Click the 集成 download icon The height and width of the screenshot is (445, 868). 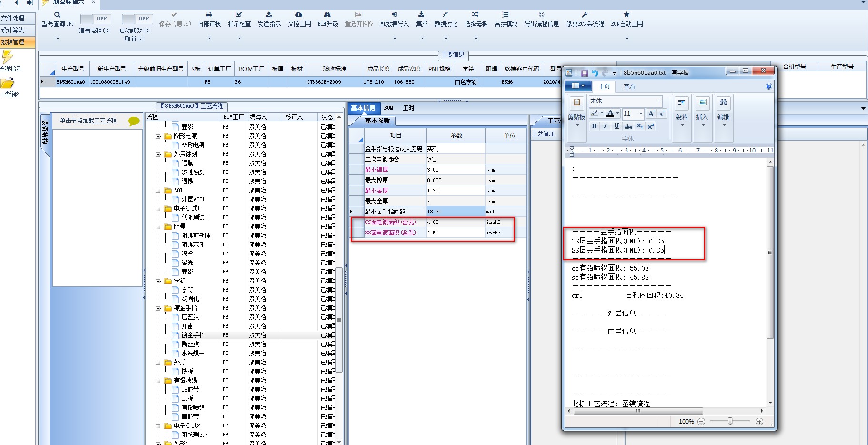pyautogui.click(x=421, y=15)
